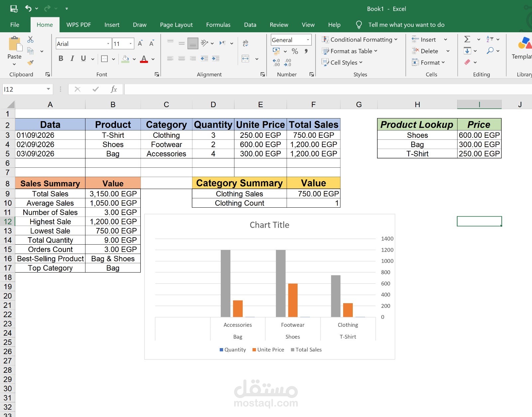Undo the last action
The width and height of the screenshot is (532, 417).
pos(28,8)
